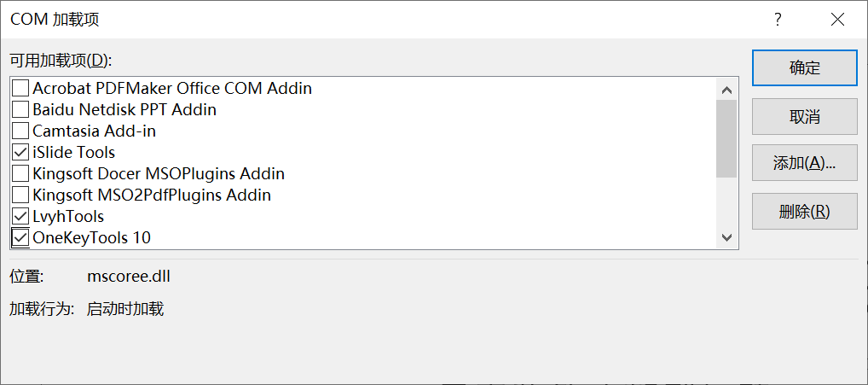Click the 删除(R) remove button
This screenshot has width=868, height=385.
click(804, 211)
